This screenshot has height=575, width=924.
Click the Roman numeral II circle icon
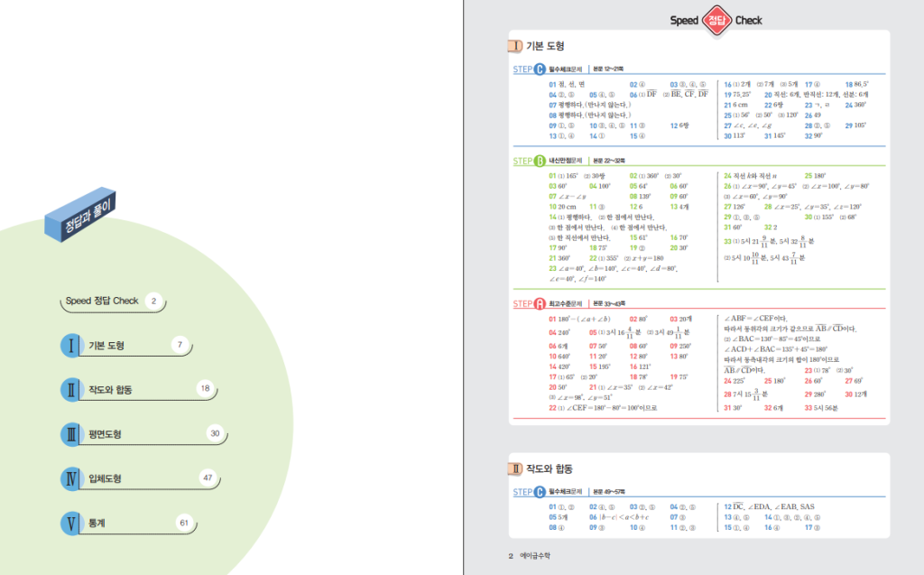point(72,390)
